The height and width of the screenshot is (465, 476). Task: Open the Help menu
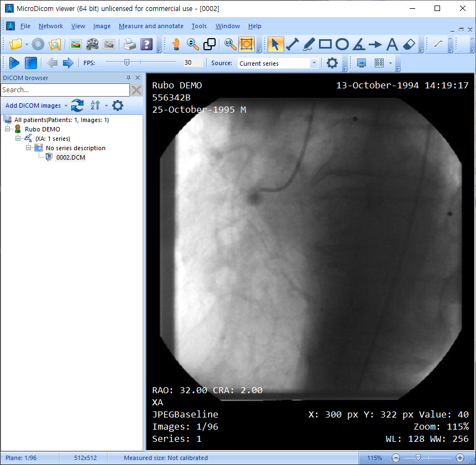tap(254, 26)
